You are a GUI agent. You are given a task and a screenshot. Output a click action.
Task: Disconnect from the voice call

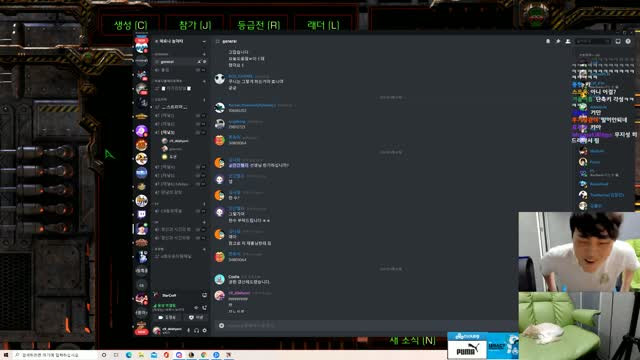(x=204, y=307)
